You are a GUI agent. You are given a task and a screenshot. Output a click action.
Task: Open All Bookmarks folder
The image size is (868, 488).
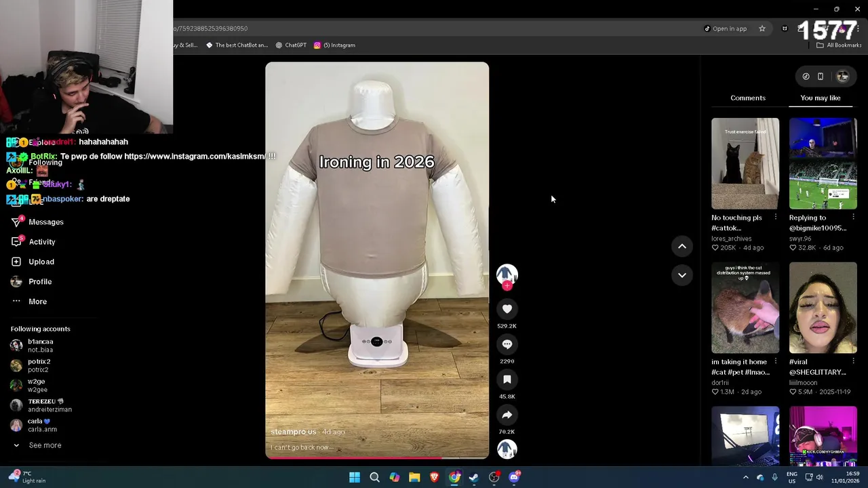(x=839, y=45)
